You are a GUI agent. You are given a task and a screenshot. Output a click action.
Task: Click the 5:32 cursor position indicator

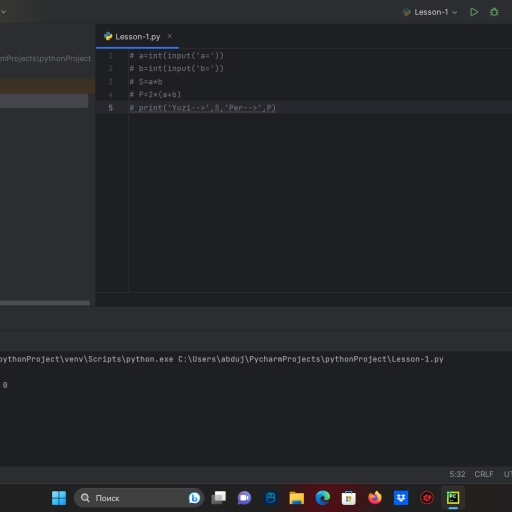(457, 474)
